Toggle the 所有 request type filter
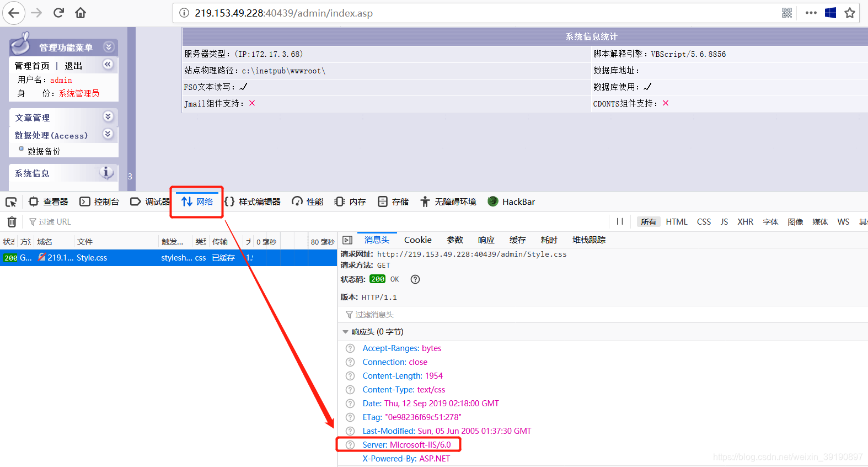This screenshot has width=868, height=467. [x=649, y=222]
